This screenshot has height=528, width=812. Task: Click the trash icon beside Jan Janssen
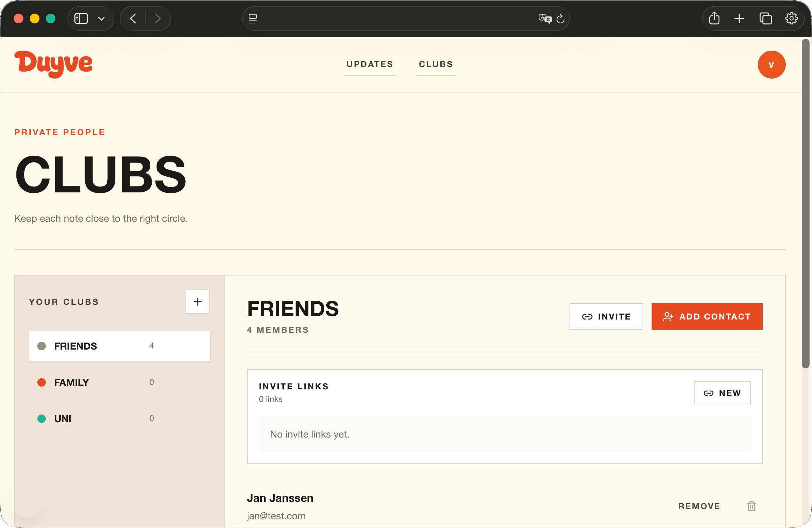click(x=752, y=506)
